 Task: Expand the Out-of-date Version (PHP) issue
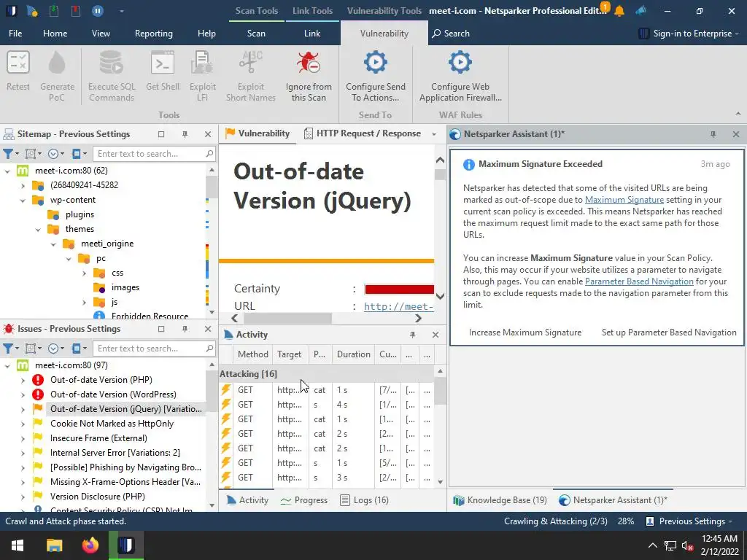(23, 381)
